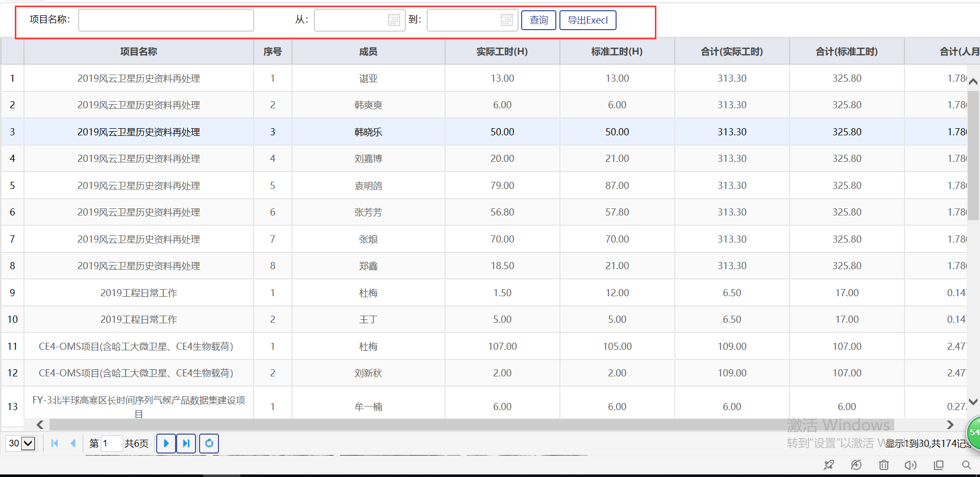
Task: Click the page number input box
Action: tap(112, 443)
